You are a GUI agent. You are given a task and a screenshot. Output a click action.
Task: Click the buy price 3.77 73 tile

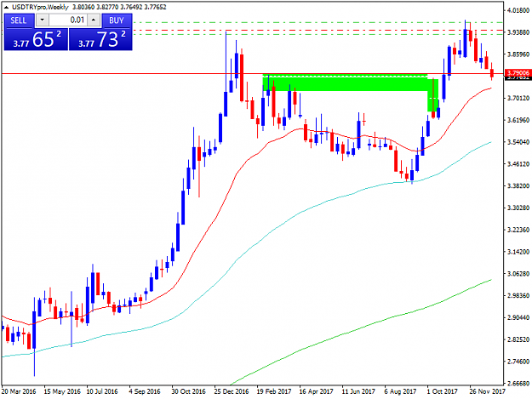tap(100, 39)
